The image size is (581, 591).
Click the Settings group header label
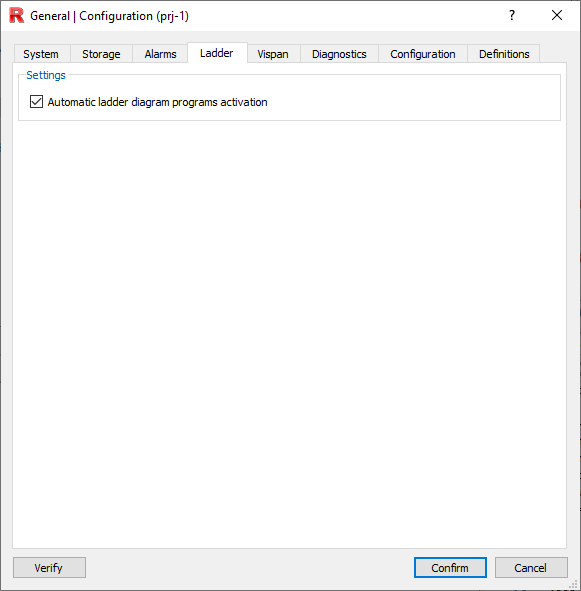point(46,75)
